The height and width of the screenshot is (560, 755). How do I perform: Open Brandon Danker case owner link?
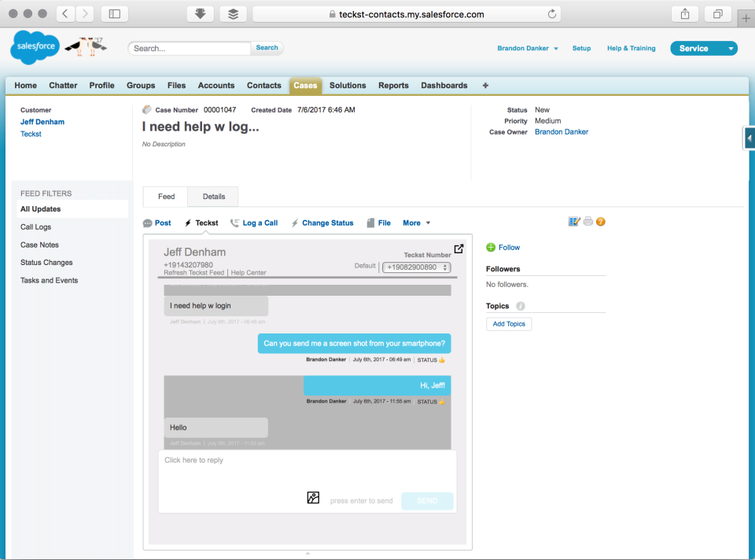(562, 132)
